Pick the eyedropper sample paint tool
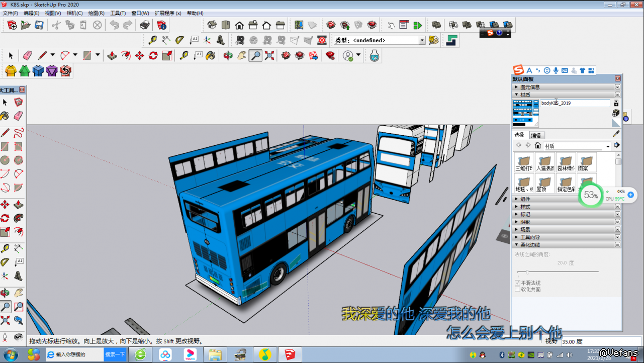The height and width of the screenshot is (363, 644). [x=616, y=134]
